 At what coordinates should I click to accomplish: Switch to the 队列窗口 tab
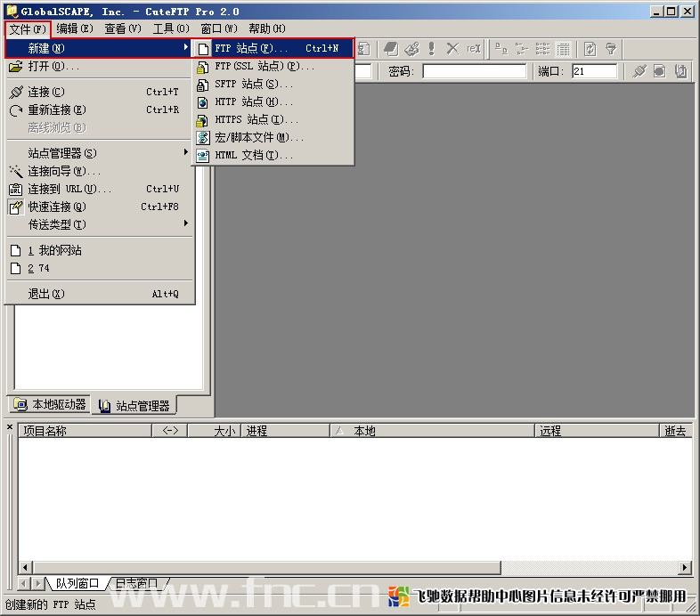pyautogui.click(x=77, y=583)
